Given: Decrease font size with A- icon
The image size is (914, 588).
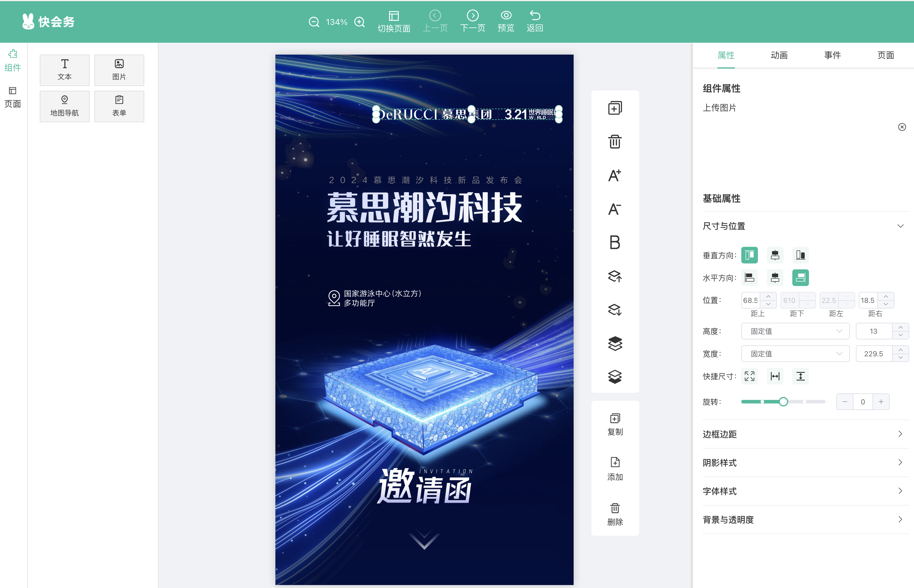Looking at the screenshot, I should [615, 209].
